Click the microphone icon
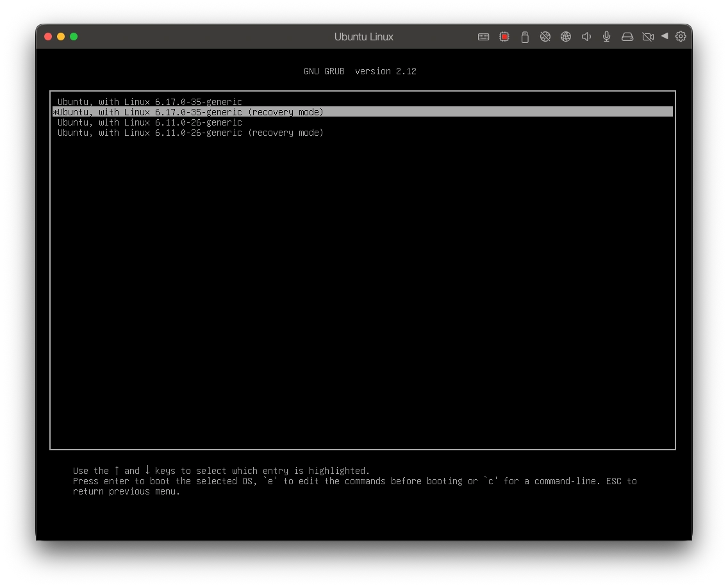The height and width of the screenshot is (588, 728). pyautogui.click(x=607, y=37)
